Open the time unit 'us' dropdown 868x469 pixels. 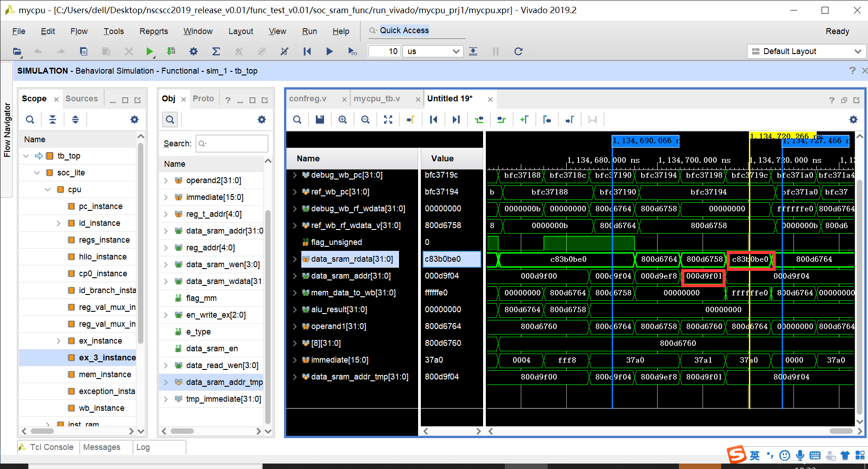[x=434, y=51]
